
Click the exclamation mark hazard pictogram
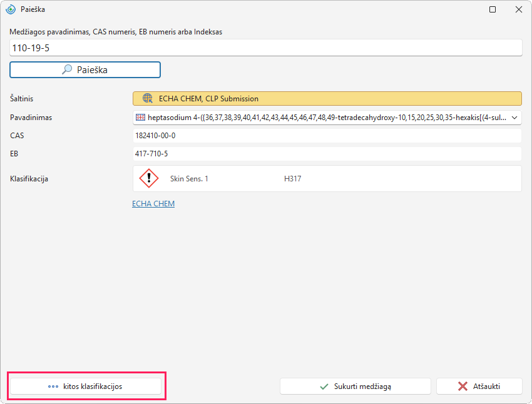pos(148,178)
